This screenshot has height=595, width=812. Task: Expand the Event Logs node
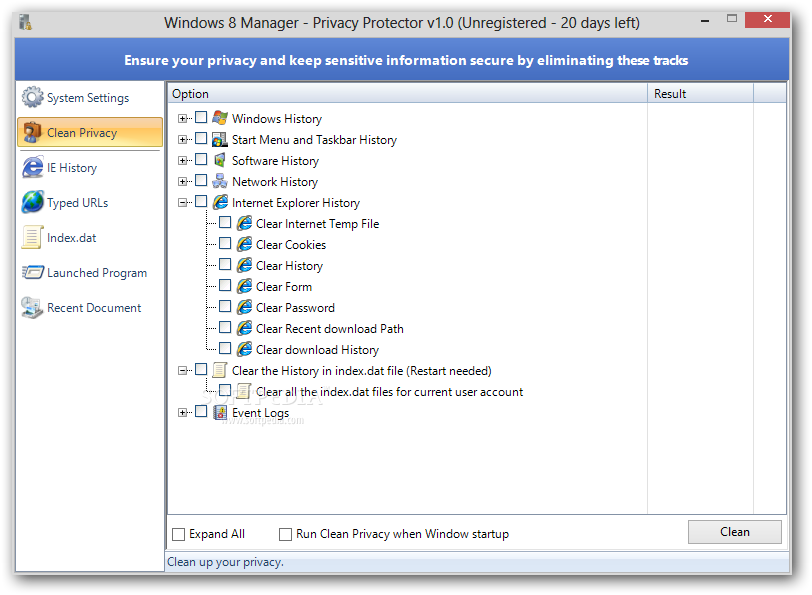(182, 413)
